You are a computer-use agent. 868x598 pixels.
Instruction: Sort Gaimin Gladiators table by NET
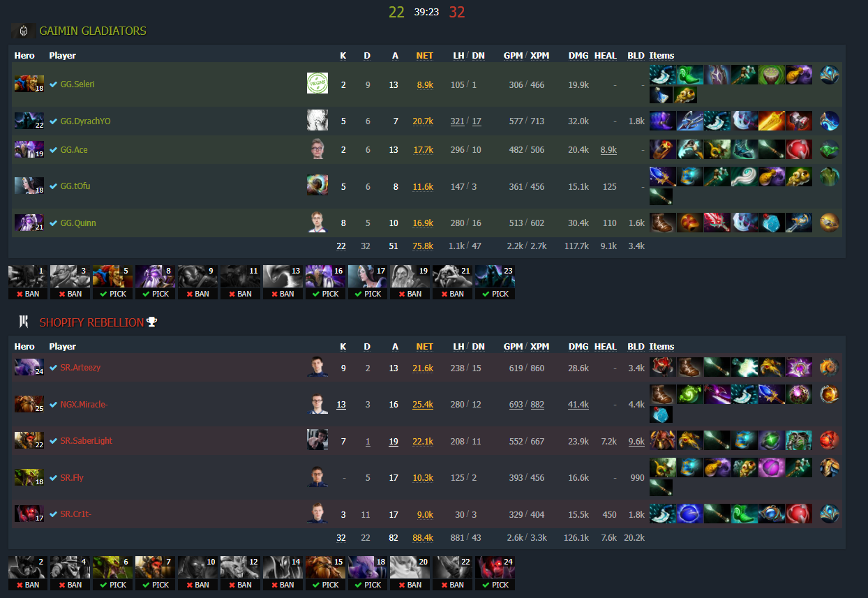tap(425, 55)
